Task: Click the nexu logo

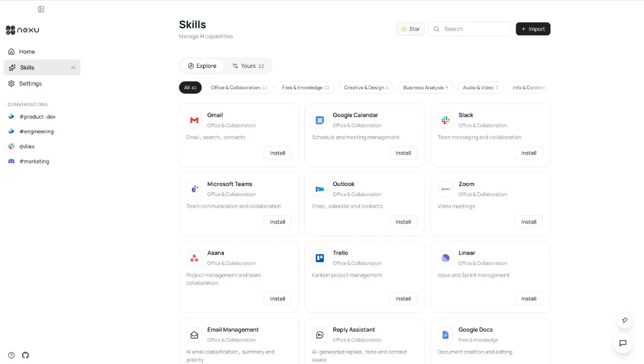Action: 23,30
